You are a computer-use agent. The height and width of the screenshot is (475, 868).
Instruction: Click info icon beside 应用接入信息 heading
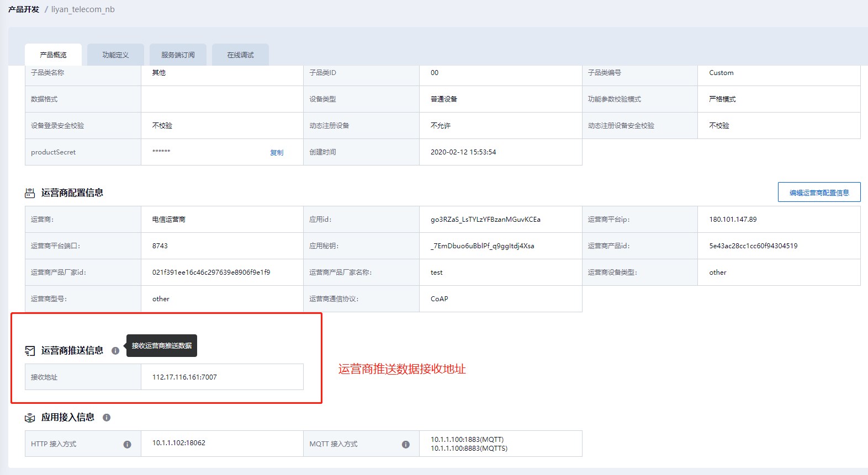click(x=107, y=418)
